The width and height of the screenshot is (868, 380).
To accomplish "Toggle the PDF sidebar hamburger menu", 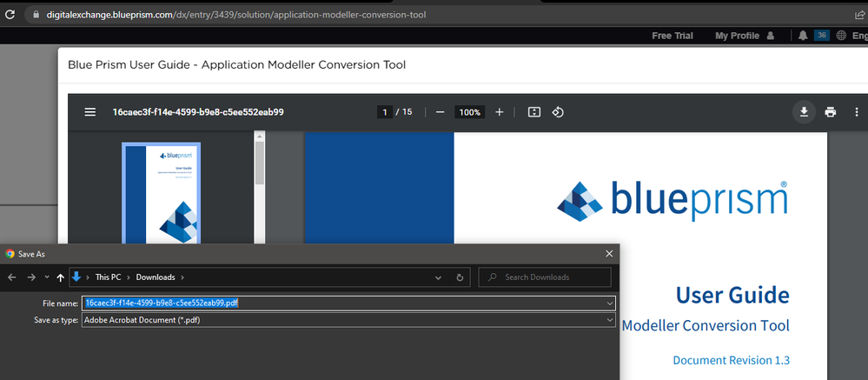I will tap(89, 112).
